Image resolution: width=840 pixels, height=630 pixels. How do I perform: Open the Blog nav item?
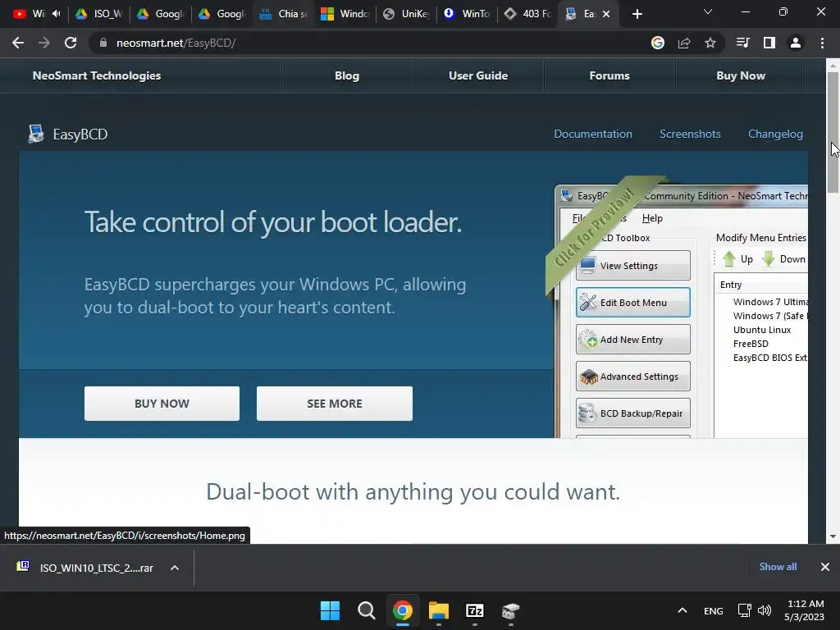click(347, 75)
